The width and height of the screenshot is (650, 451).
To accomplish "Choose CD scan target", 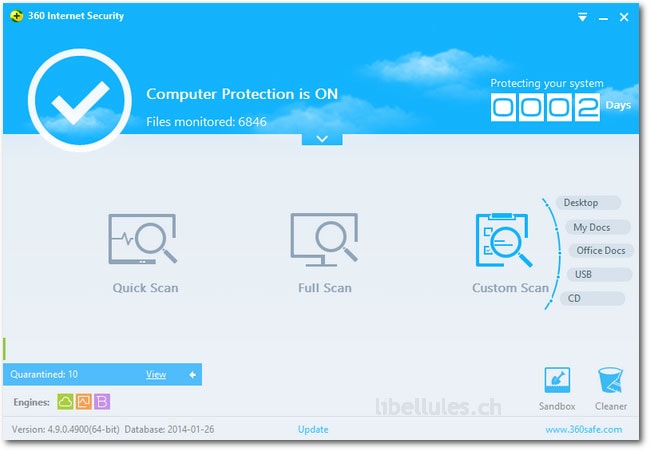I will click(x=592, y=298).
